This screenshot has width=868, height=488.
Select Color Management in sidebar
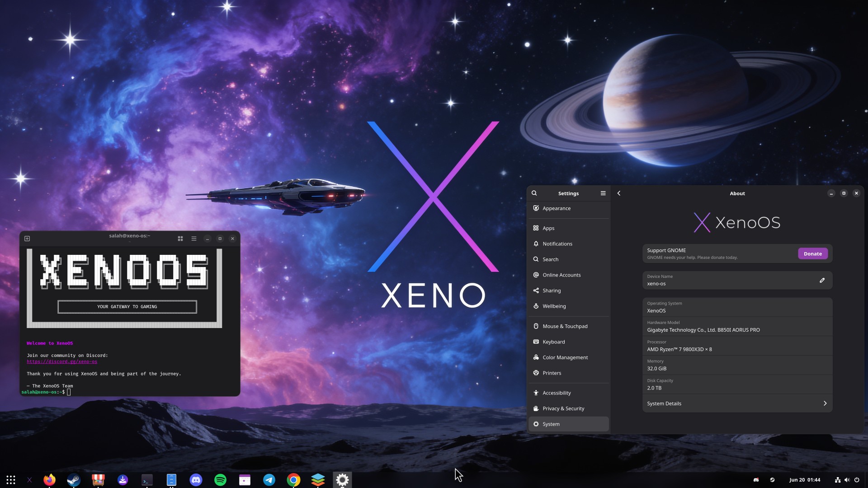(x=569, y=357)
